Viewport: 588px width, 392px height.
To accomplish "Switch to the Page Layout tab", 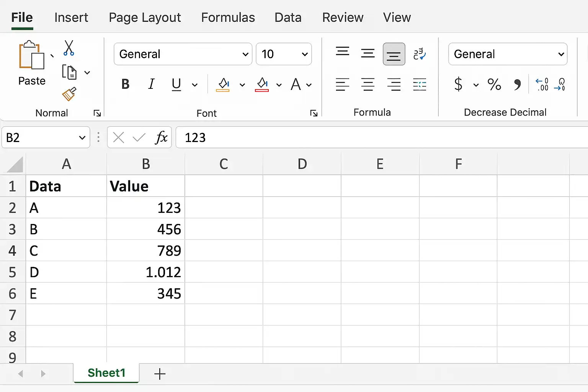I will [145, 18].
